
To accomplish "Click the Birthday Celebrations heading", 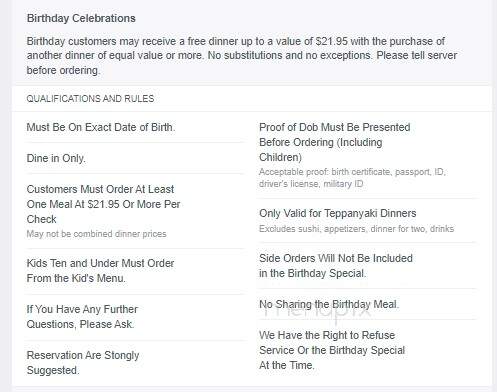I will click(81, 18).
